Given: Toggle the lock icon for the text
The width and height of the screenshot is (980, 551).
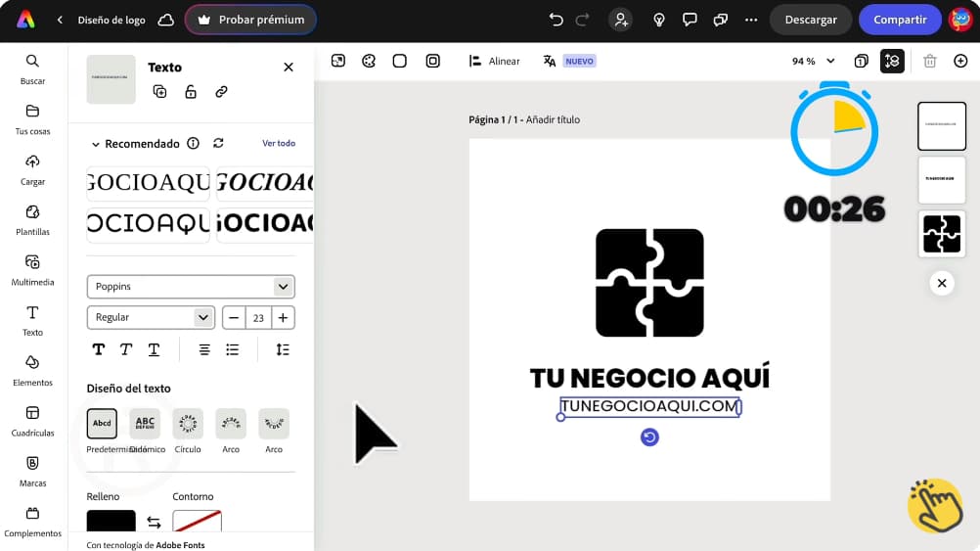Looking at the screenshot, I should (191, 92).
